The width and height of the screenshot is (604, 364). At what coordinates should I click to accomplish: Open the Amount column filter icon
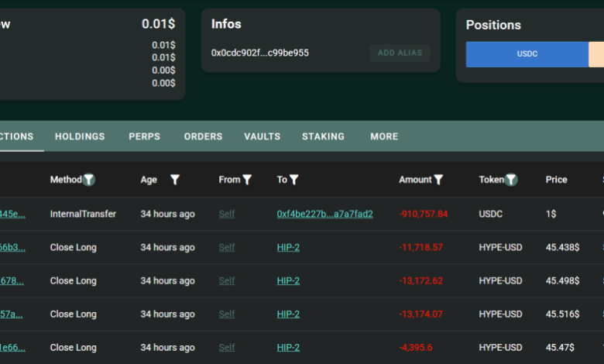(x=438, y=180)
